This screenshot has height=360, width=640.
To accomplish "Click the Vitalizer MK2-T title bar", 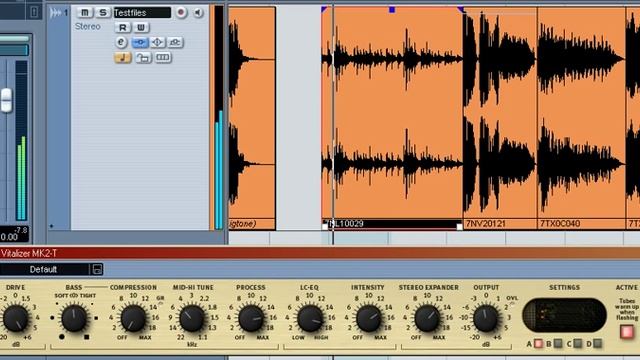I will point(320,253).
